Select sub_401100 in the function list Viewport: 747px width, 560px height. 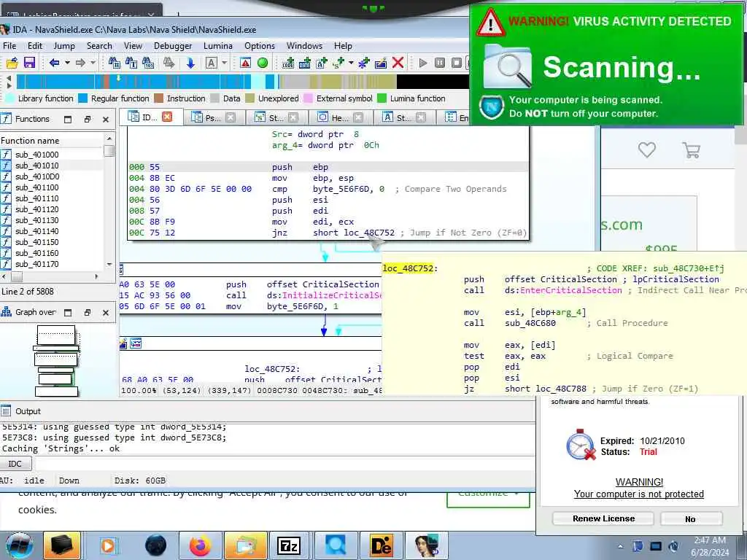36,187
